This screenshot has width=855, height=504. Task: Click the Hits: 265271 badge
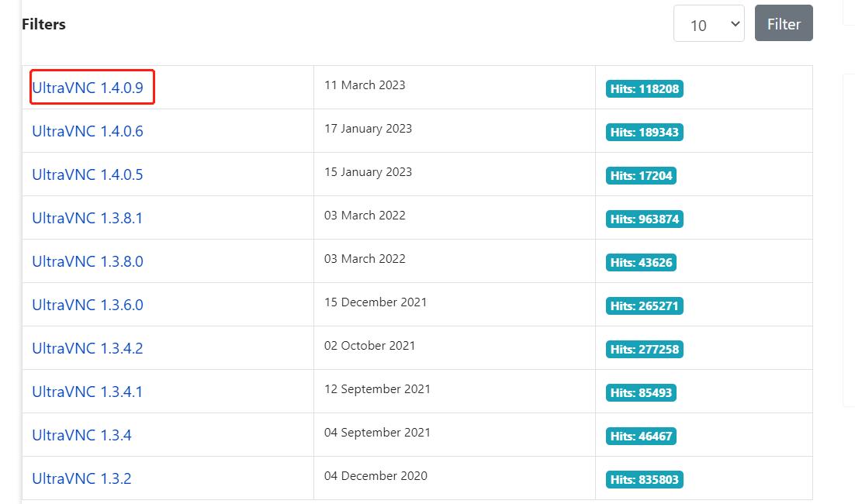[x=644, y=306]
